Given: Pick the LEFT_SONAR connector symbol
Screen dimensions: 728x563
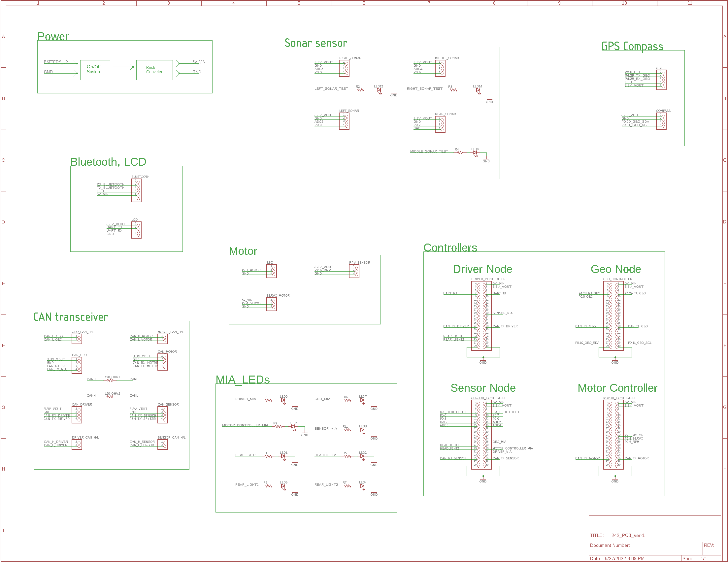Looking at the screenshot, I should coord(344,121).
